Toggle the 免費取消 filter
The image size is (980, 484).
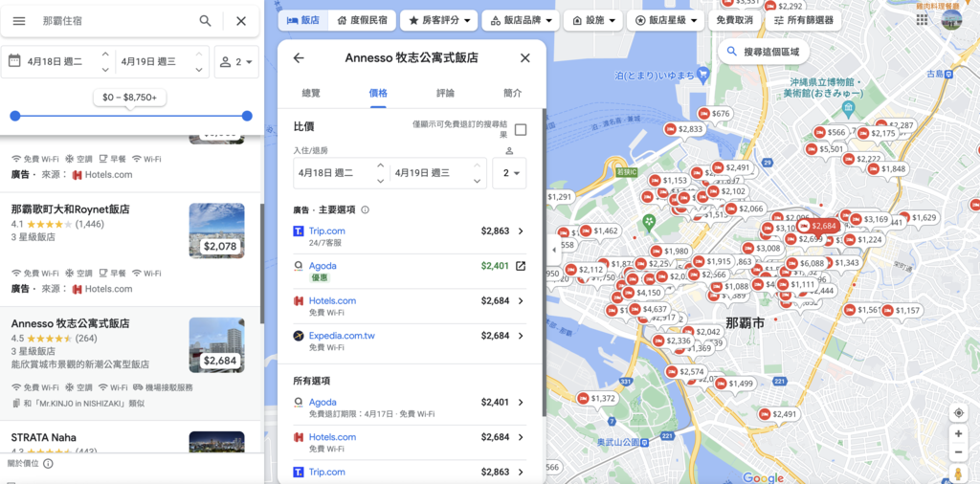[735, 20]
